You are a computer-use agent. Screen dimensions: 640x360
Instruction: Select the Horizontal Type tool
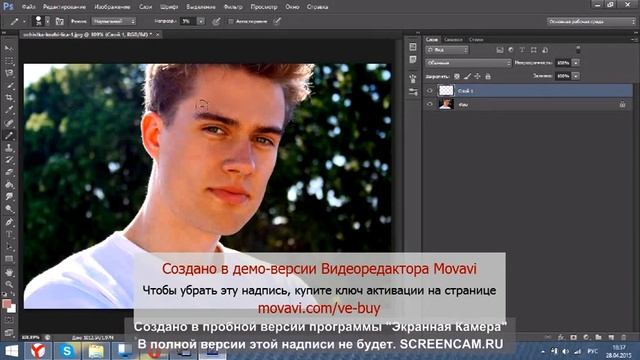9,235
